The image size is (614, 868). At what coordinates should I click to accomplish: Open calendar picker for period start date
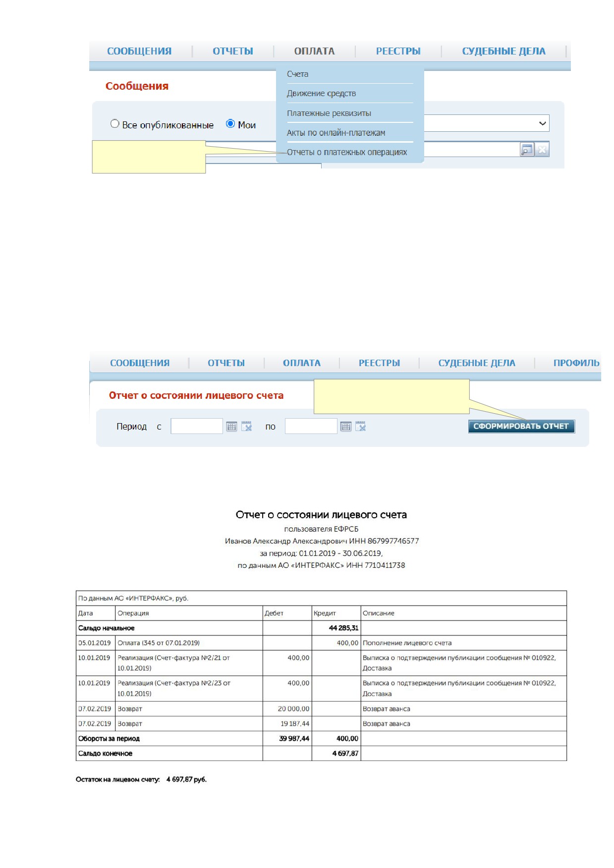point(231,427)
